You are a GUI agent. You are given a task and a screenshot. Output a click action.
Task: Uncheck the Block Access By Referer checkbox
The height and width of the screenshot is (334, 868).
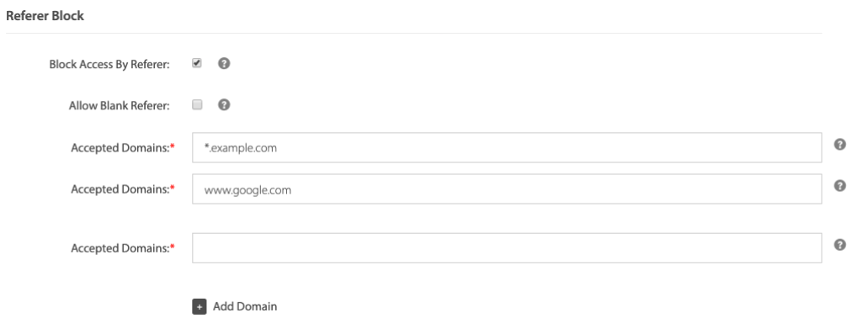(x=197, y=63)
